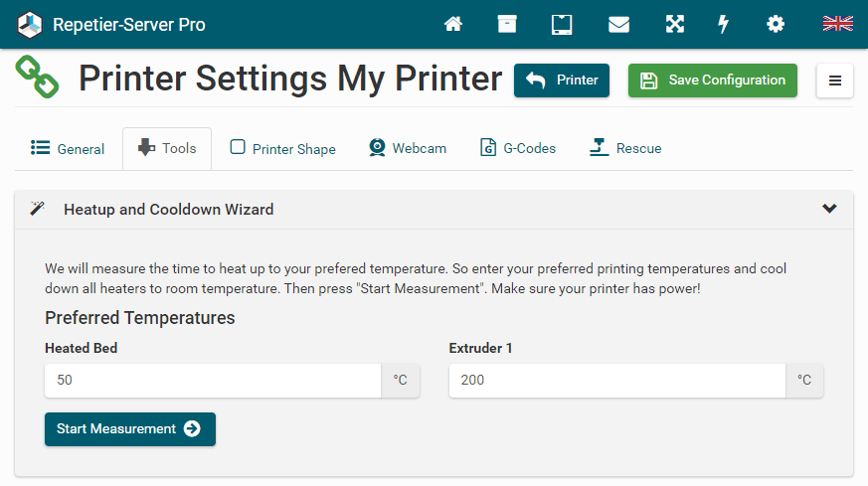This screenshot has height=486, width=868.
Task: Open the archive box icon in navbar
Action: pos(507,24)
